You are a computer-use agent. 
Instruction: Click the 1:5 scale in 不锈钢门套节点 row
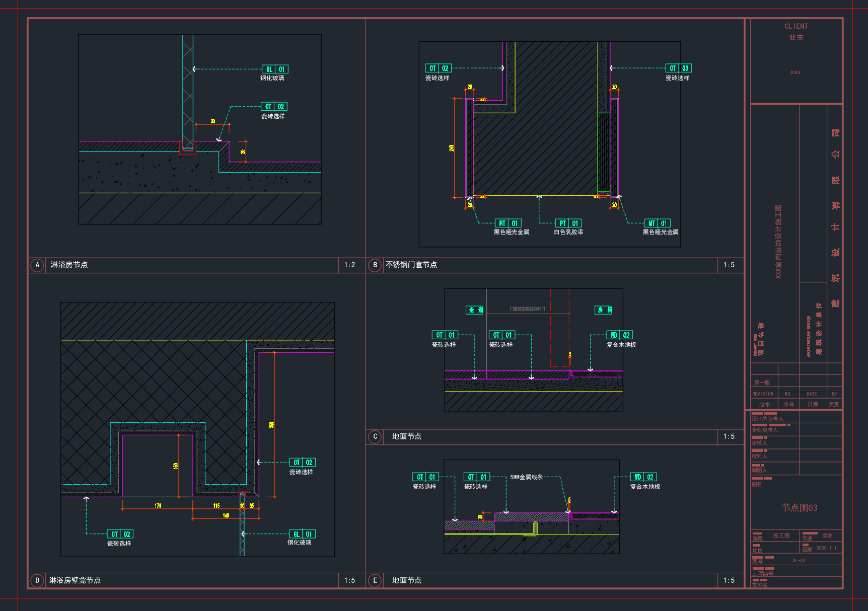pyautogui.click(x=729, y=265)
